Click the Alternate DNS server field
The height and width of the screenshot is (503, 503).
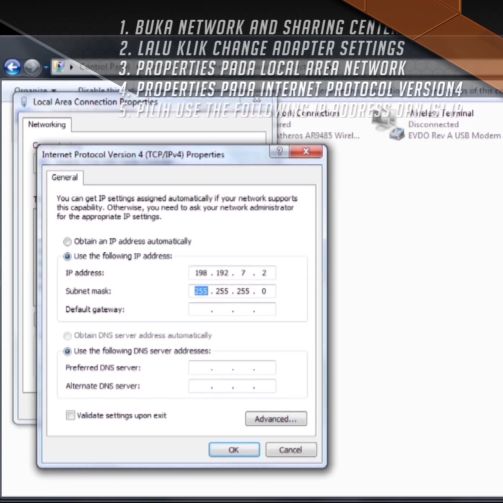coord(232,386)
